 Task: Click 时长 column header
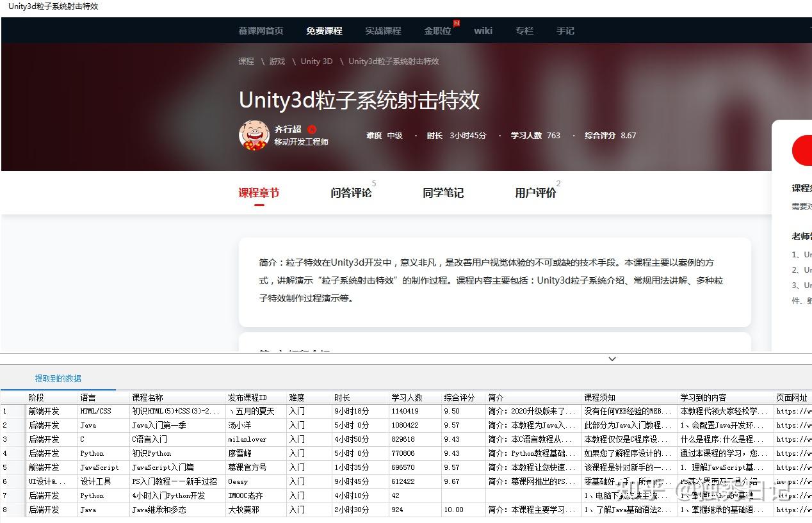click(x=361, y=398)
